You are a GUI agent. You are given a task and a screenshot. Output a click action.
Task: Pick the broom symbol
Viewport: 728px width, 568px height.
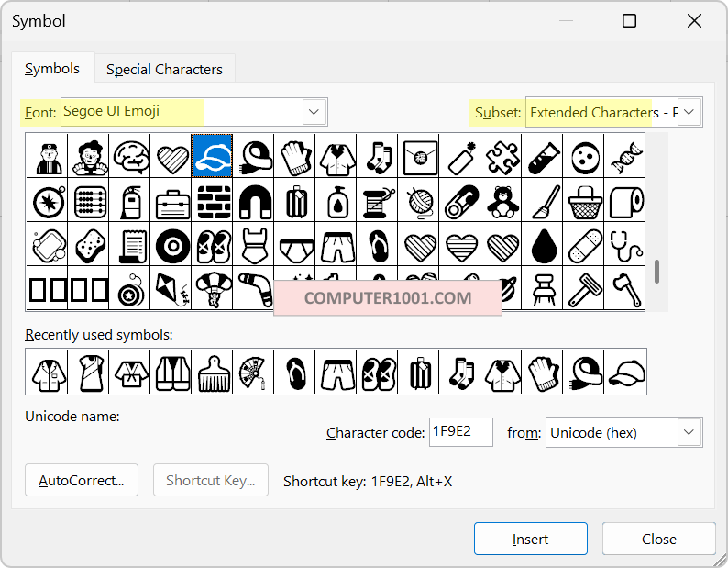click(x=542, y=200)
